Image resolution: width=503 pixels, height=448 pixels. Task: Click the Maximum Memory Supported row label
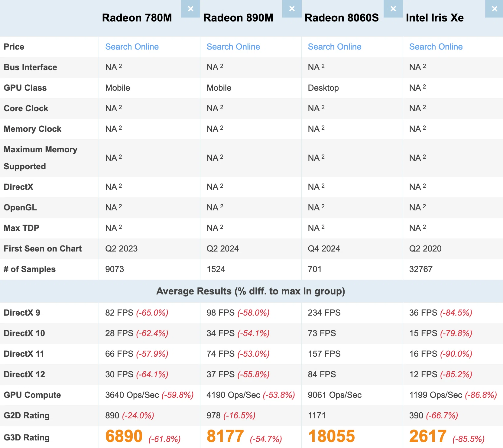(41, 158)
